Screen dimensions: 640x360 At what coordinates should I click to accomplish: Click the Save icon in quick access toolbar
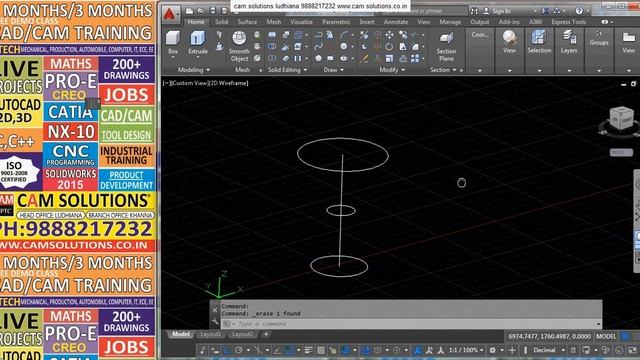pos(213,11)
